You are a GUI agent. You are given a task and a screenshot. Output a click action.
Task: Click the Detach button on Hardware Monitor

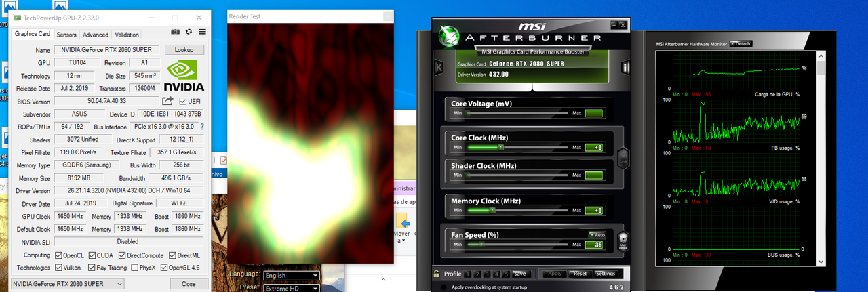(x=741, y=43)
